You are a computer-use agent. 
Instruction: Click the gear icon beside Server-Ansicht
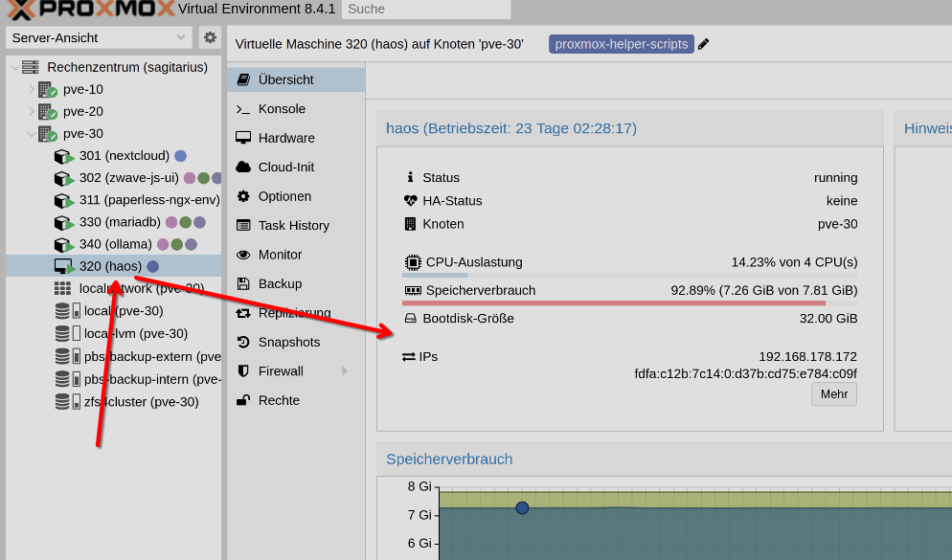(x=210, y=37)
